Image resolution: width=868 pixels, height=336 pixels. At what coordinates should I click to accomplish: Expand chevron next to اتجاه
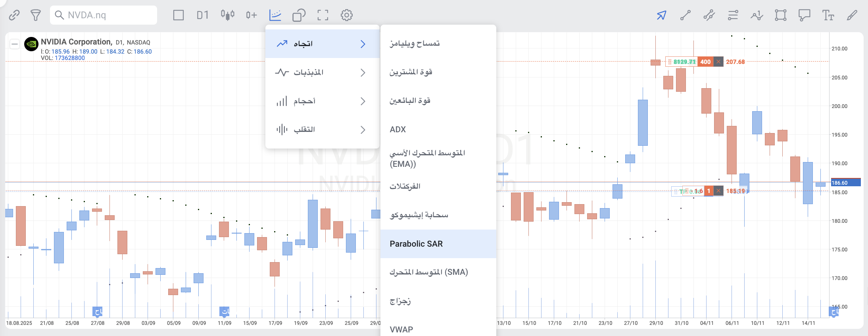[x=363, y=44]
